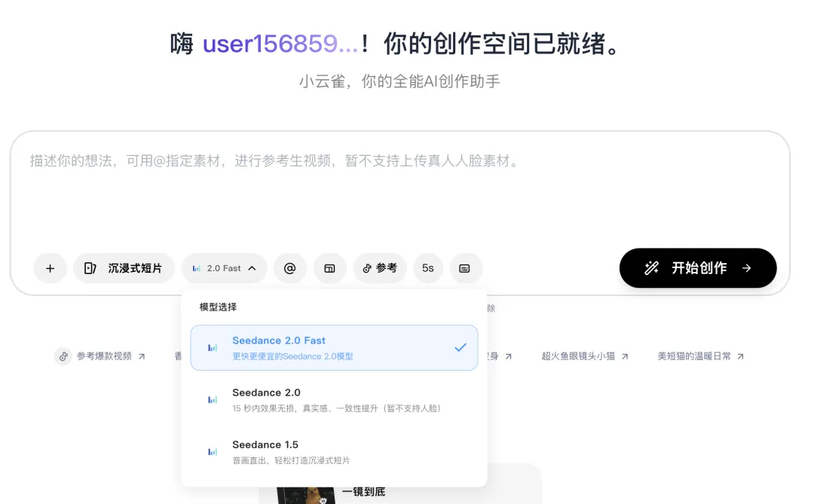This screenshot has height=504, width=814.
Task: Click the Seedance 2.0 bars icon
Action: click(x=213, y=400)
